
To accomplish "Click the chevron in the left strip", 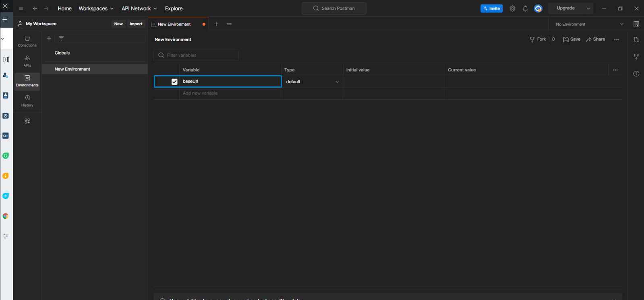I will (x=2, y=39).
